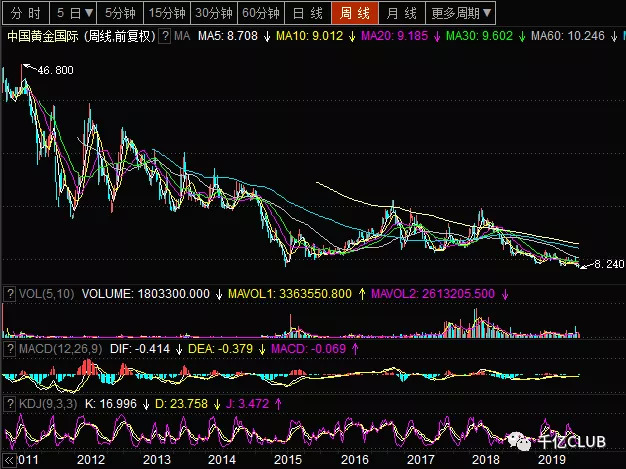
Task: Expand the 更多周期 dropdown
Action: click(461, 13)
